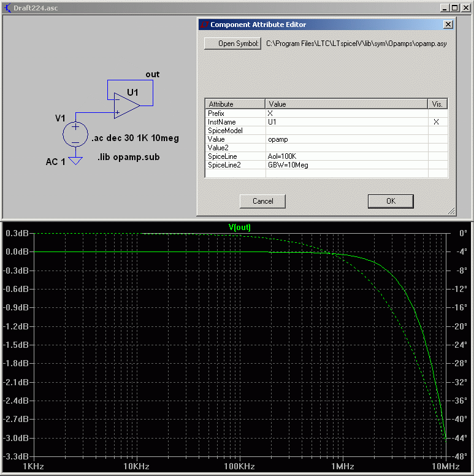Click the 1MHz frequency axis label

pos(343,466)
